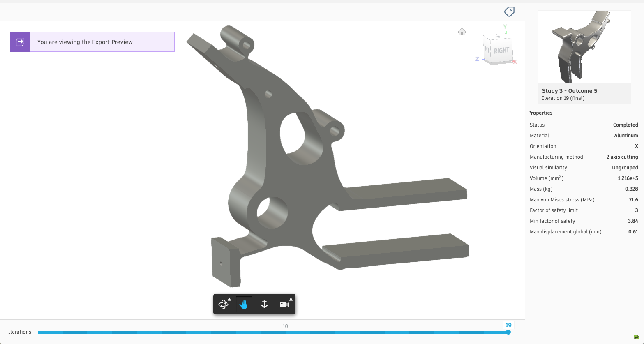The image size is (644, 344).
Task: Click the Iterations slider handle
Action: pos(508,332)
